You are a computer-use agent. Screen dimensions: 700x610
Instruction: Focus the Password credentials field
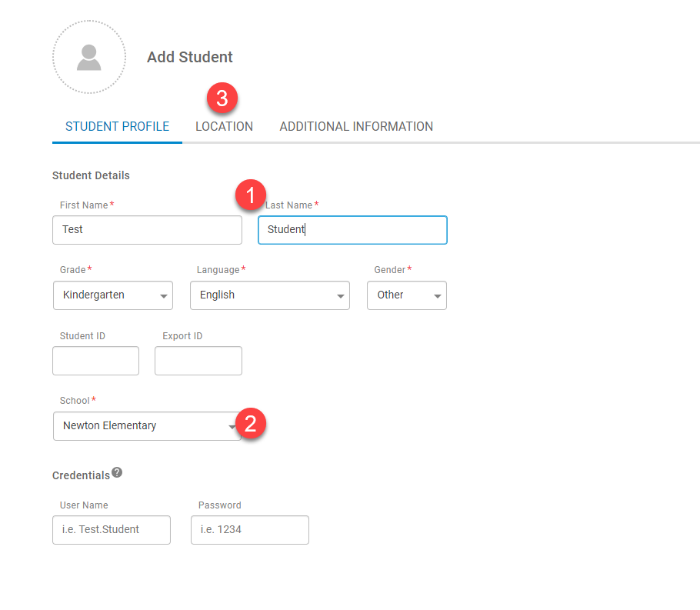point(250,530)
